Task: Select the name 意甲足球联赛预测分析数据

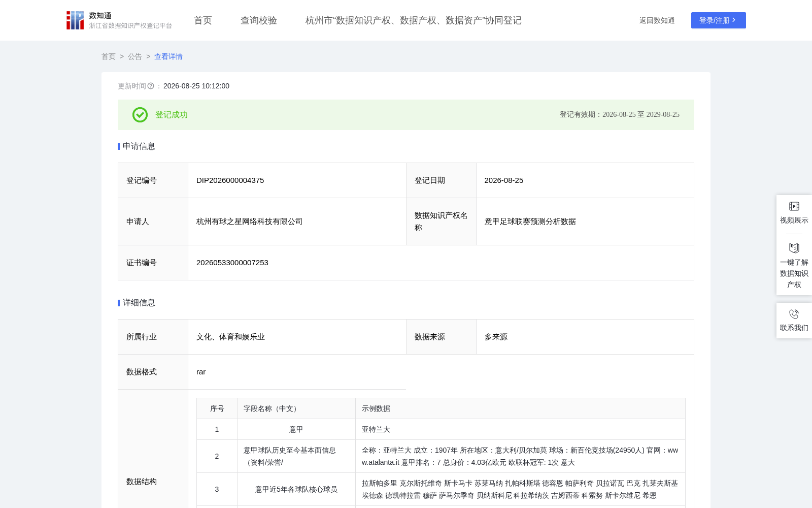Action: [x=530, y=221]
